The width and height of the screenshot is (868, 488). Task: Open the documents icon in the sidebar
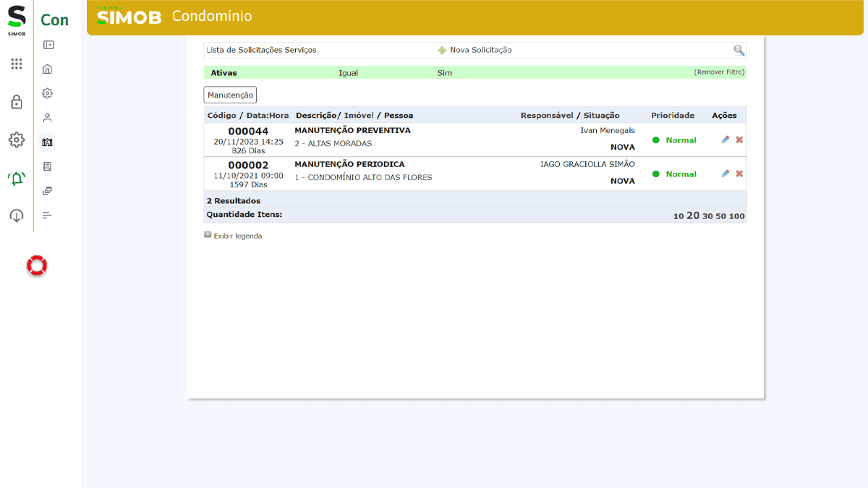[x=47, y=166]
